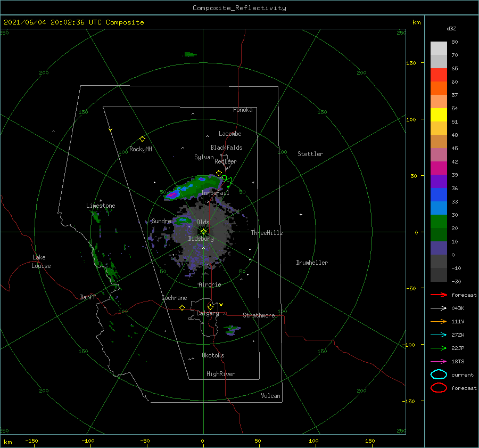Click the green echo beside Sundre

(183, 220)
